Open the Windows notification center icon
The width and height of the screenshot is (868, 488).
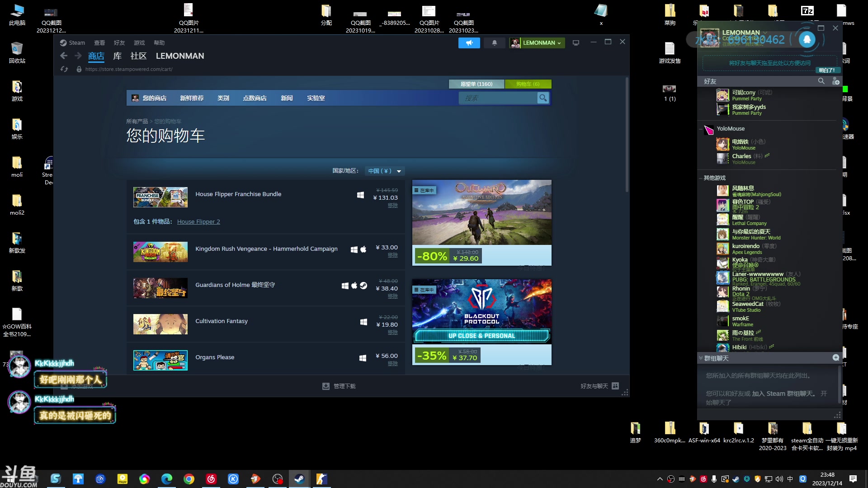click(853, 479)
